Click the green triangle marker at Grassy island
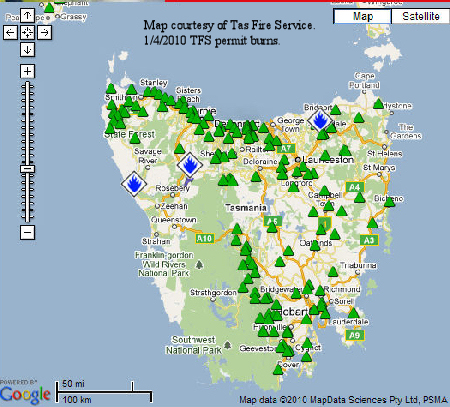 49,7
